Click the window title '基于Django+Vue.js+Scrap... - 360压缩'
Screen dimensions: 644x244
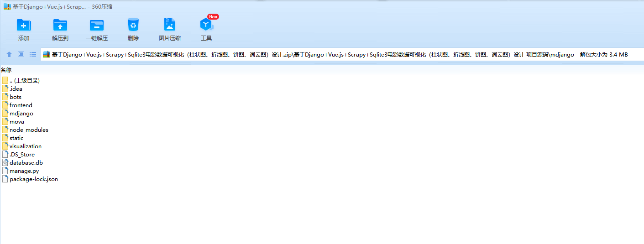[x=63, y=7]
